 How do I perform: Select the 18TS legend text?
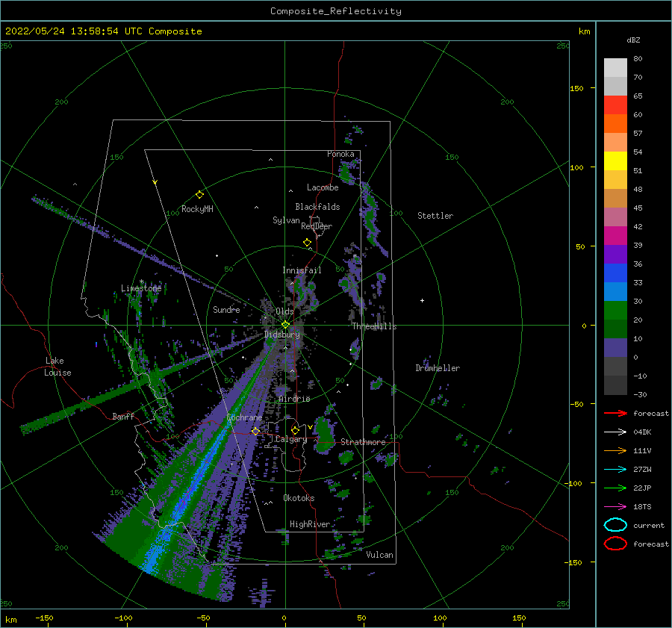tap(642, 507)
